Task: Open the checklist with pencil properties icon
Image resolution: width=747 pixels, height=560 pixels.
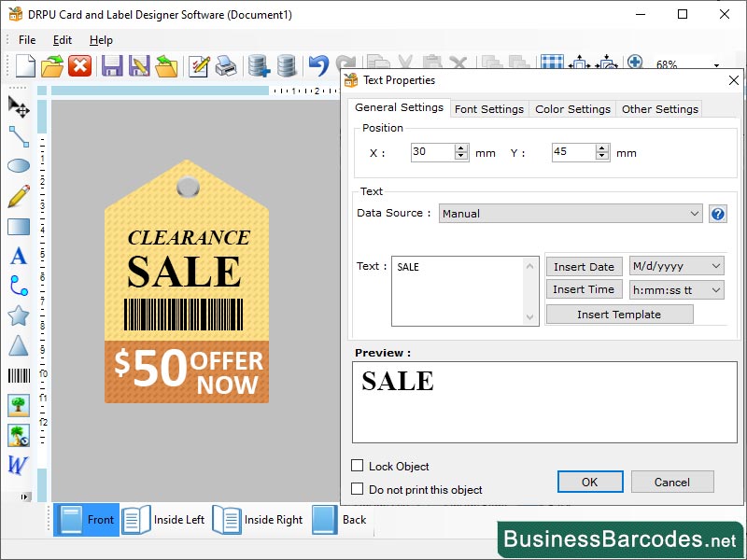Action: pos(199,65)
